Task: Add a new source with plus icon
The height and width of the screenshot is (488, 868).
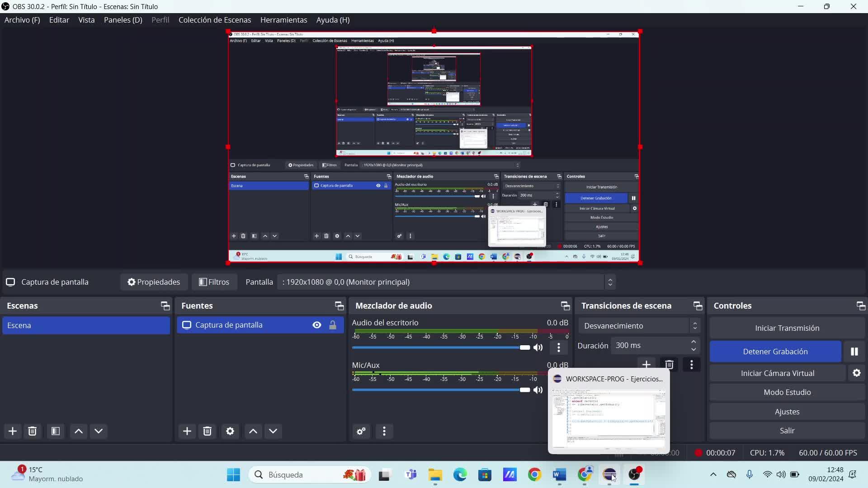Action: 187,431
